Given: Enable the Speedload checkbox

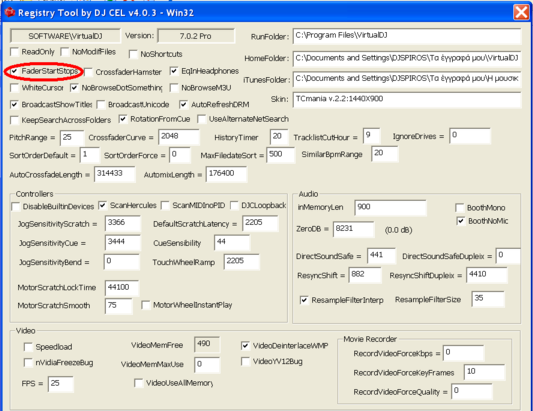Looking at the screenshot, I should [x=28, y=347].
